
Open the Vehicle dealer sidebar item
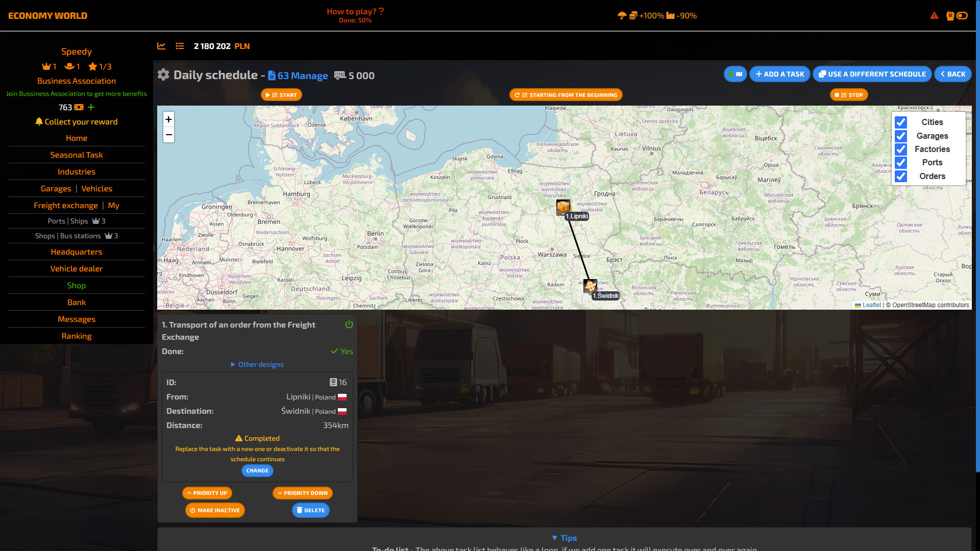tap(77, 268)
